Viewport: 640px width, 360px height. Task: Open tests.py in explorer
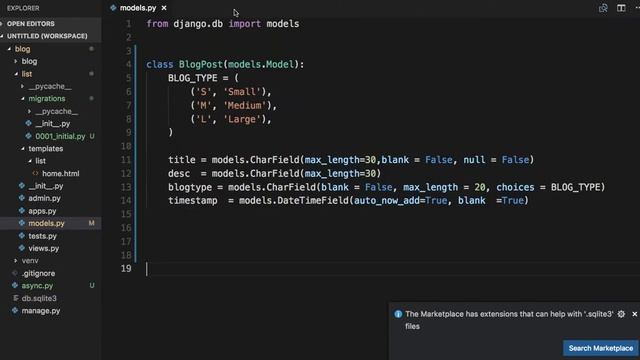coord(42,236)
